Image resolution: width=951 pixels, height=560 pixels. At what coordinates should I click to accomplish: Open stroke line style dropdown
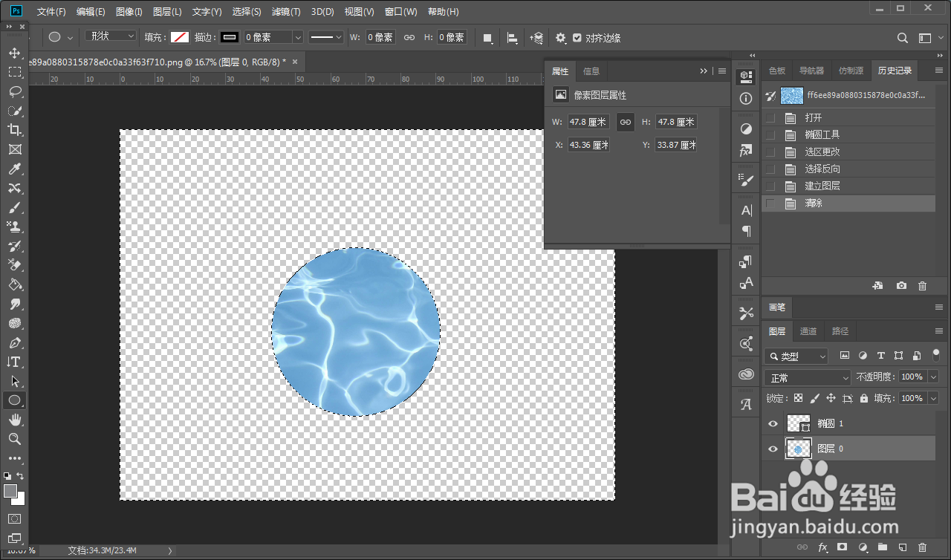tap(326, 37)
